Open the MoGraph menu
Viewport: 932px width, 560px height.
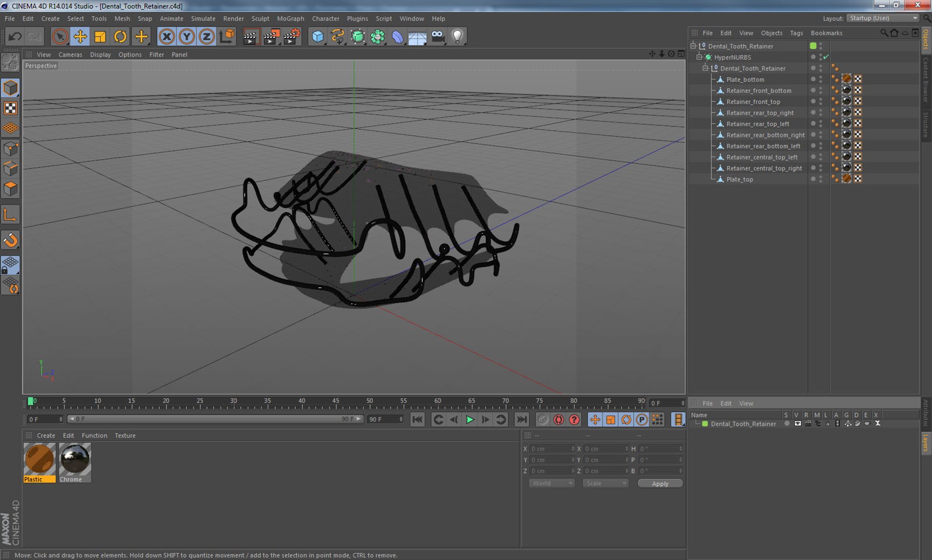click(x=290, y=18)
